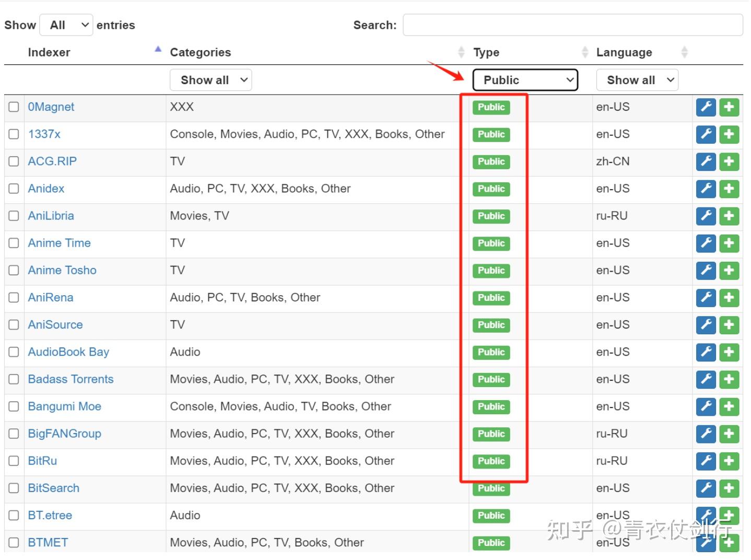The image size is (751, 560).
Task: Add BitRu indexer via plus icon
Action: tap(729, 461)
